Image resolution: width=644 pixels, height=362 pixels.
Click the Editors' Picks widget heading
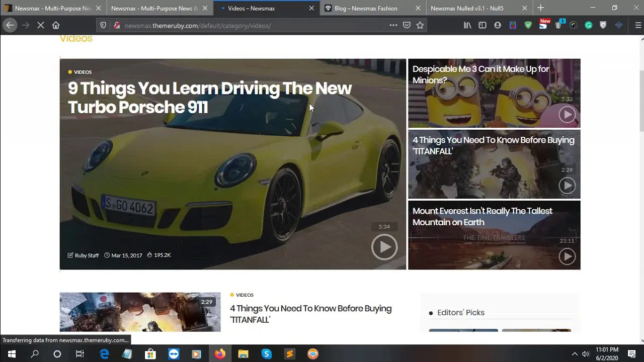(x=461, y=313)
